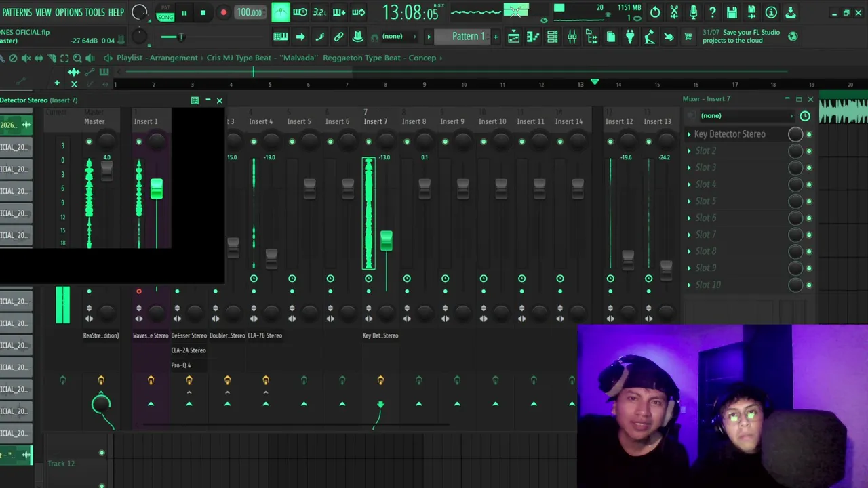Mute the Insert 7 mixer track

click(x=368, y=142)
